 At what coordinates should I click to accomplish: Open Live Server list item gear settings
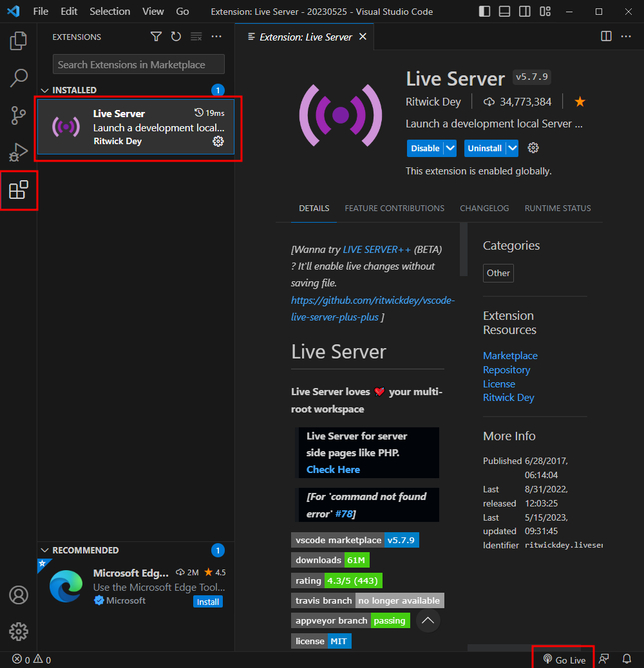pos(218,141)
